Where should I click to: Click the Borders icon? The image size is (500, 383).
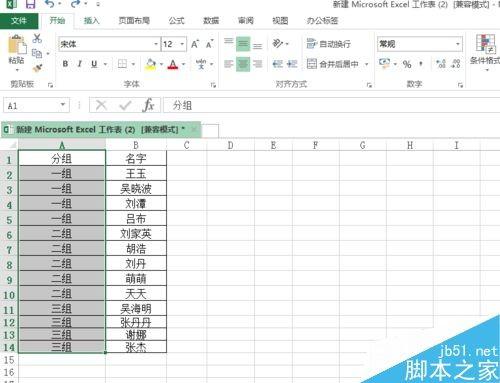(x=122, y=64)
